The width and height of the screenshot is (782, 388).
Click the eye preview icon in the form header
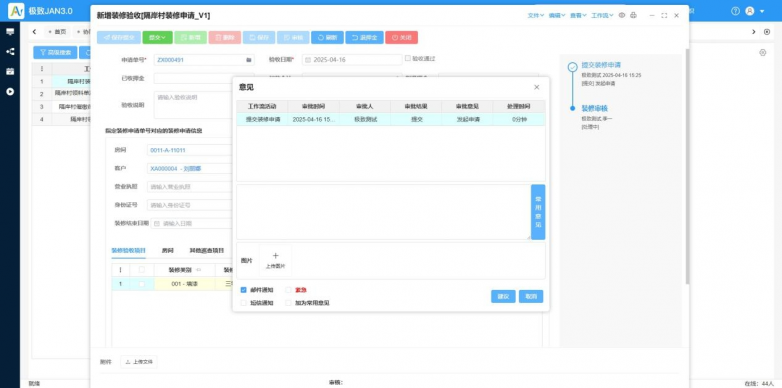pos(622,15)
